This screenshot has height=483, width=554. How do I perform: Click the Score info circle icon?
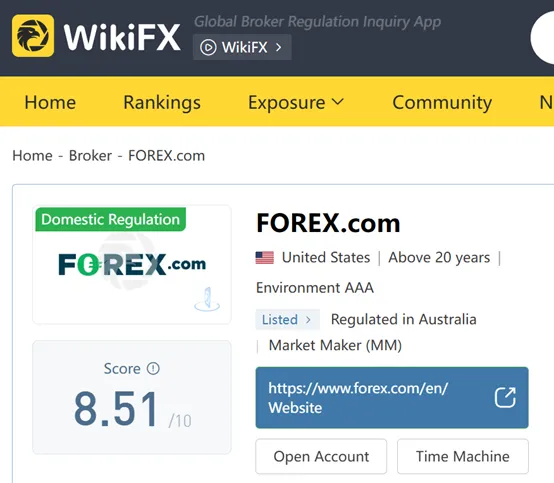153,369
